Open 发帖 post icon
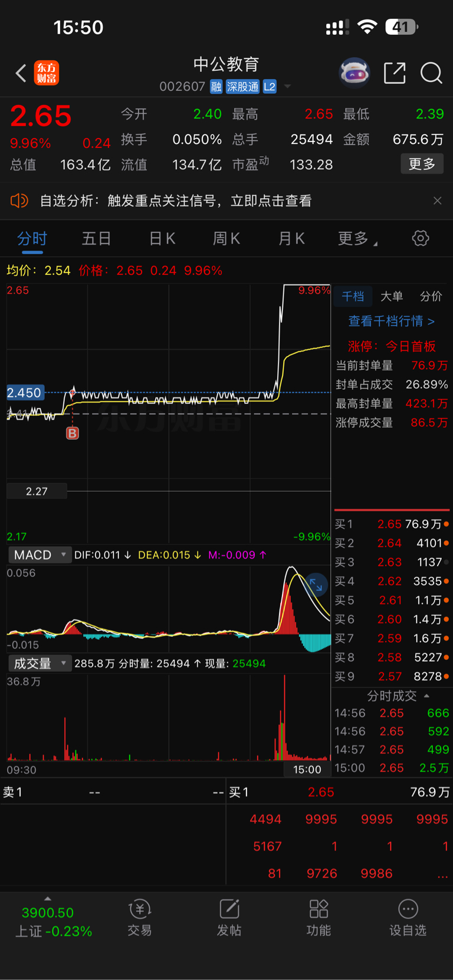This screenshot has width=453, height=980. point(229,918)
